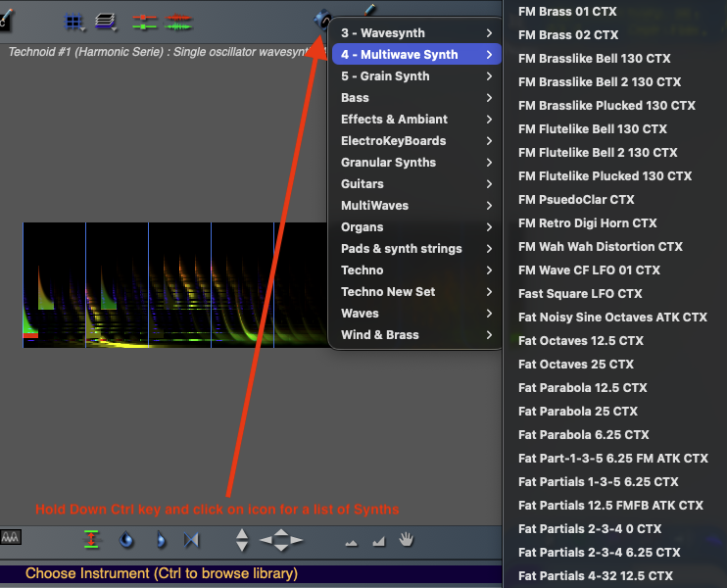This screenshot has width=727, height=588.
Task: Select FM Brasslike Bell 2 130 CTX
Action: click(x=600, y=82)
